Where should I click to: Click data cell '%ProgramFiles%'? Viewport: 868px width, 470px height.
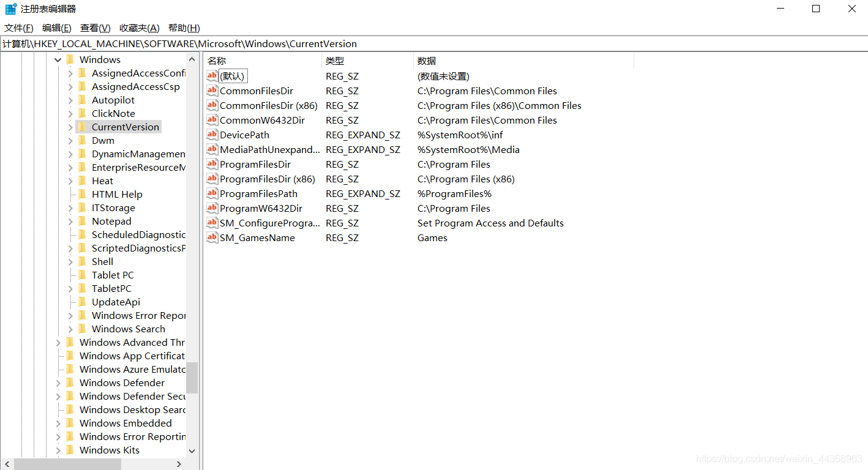454,193
